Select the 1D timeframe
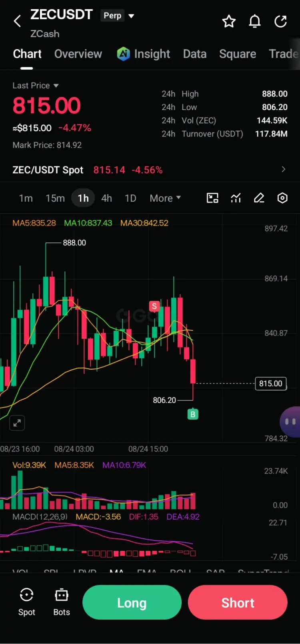300x644 pixels. (130, 198)
